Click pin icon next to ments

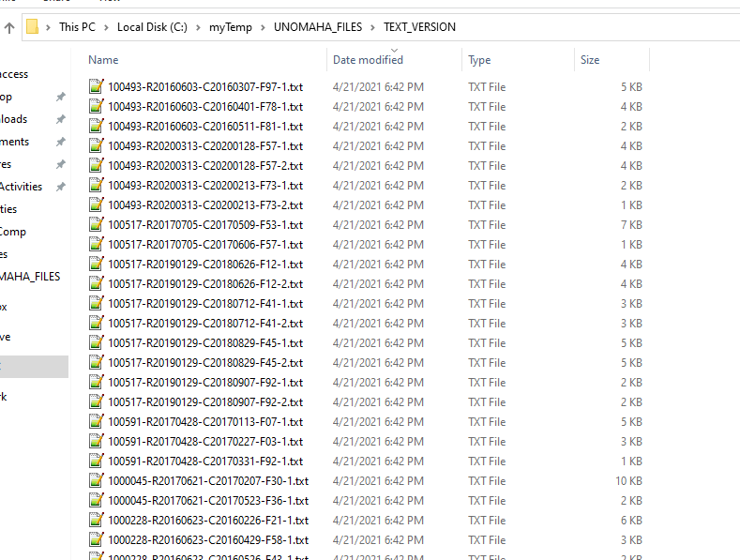coord(60,143)
